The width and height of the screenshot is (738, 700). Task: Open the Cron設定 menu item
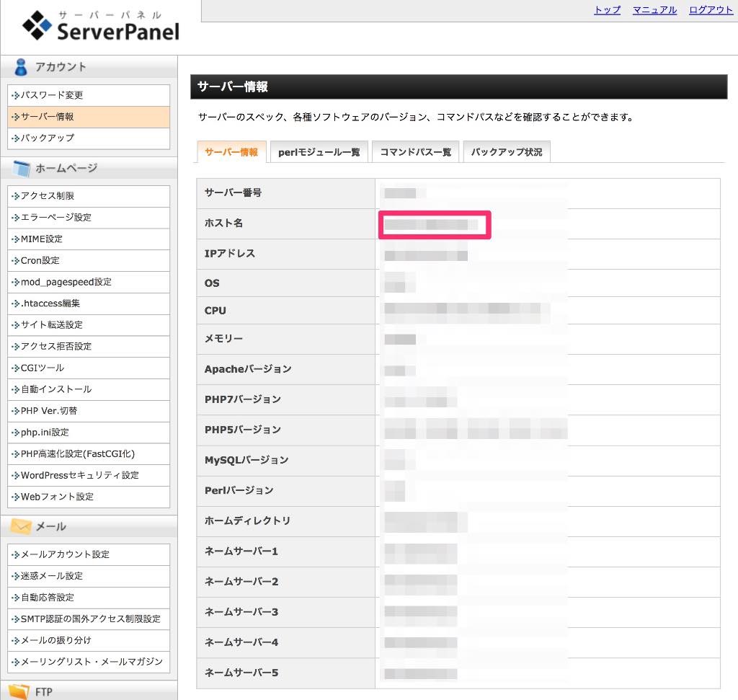click(40, 260)
